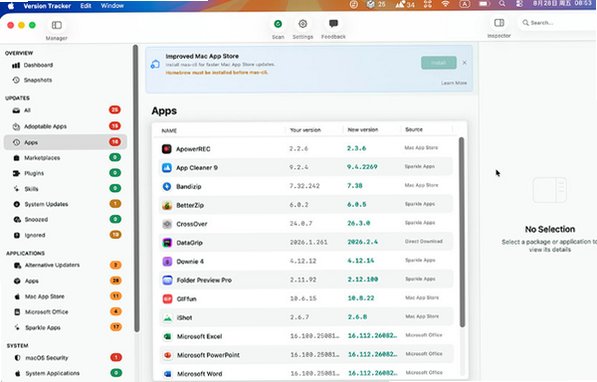
Task: Open the Window menu
Action: pos(112,6)
